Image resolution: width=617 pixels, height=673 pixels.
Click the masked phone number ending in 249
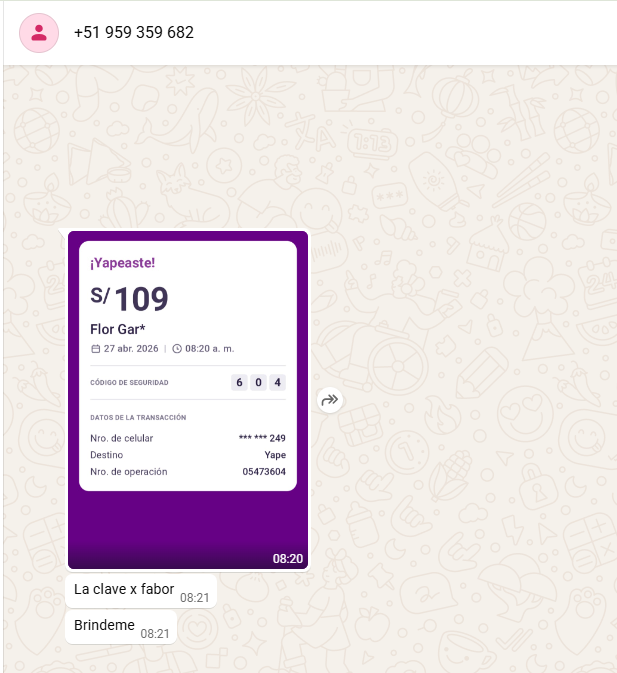click(262, 438)
